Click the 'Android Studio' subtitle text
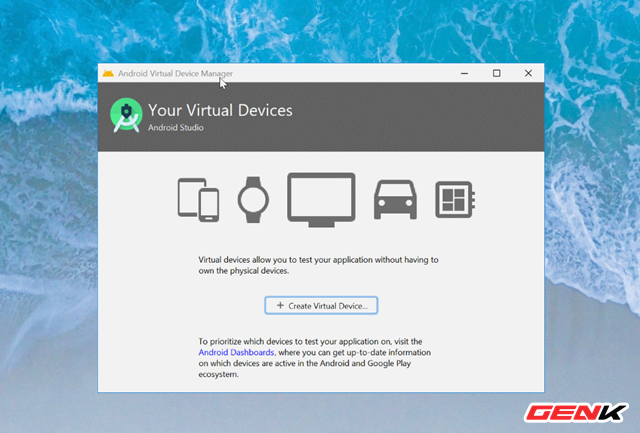This screenshot has height=433, width=640. click(176, 128)
